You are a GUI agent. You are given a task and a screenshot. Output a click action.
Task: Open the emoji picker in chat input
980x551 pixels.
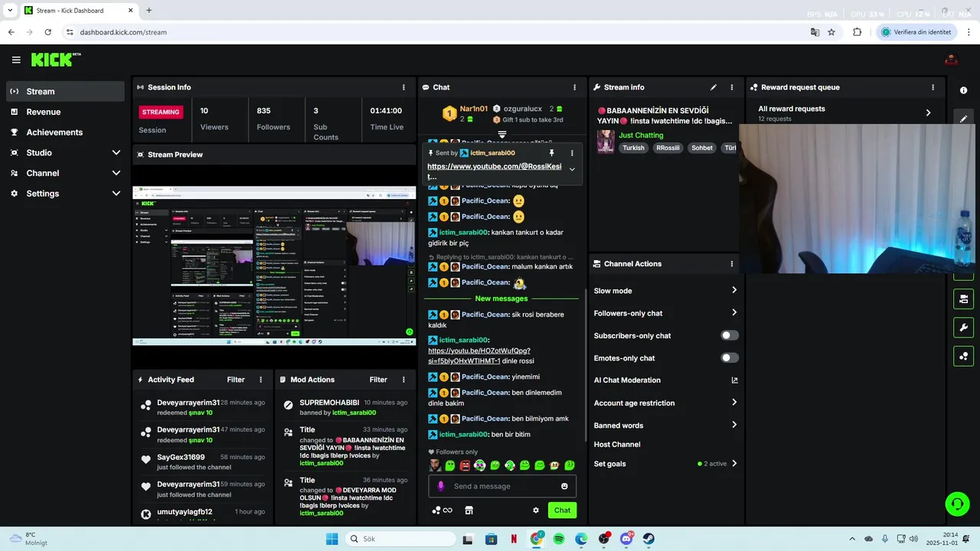tap(564, 486)
